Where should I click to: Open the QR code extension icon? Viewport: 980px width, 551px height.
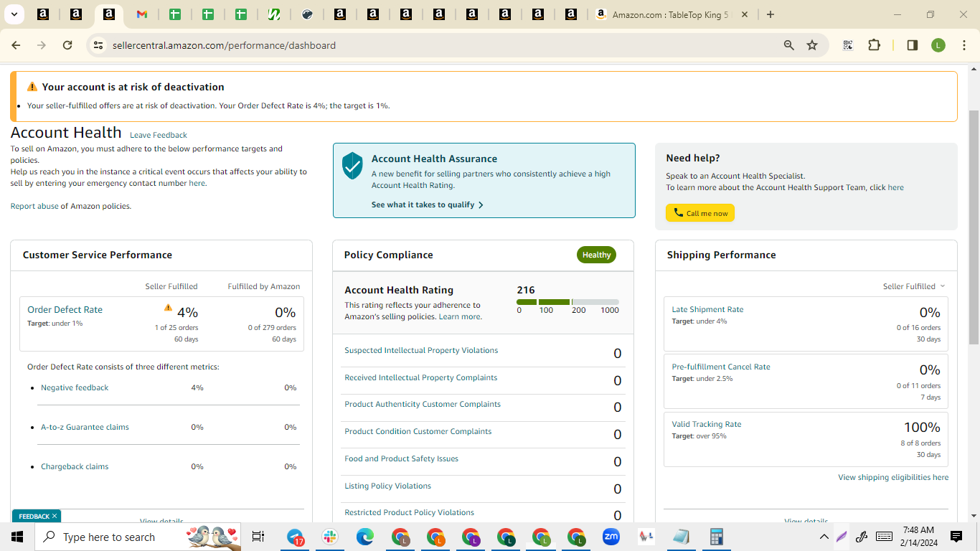(848, 45)
